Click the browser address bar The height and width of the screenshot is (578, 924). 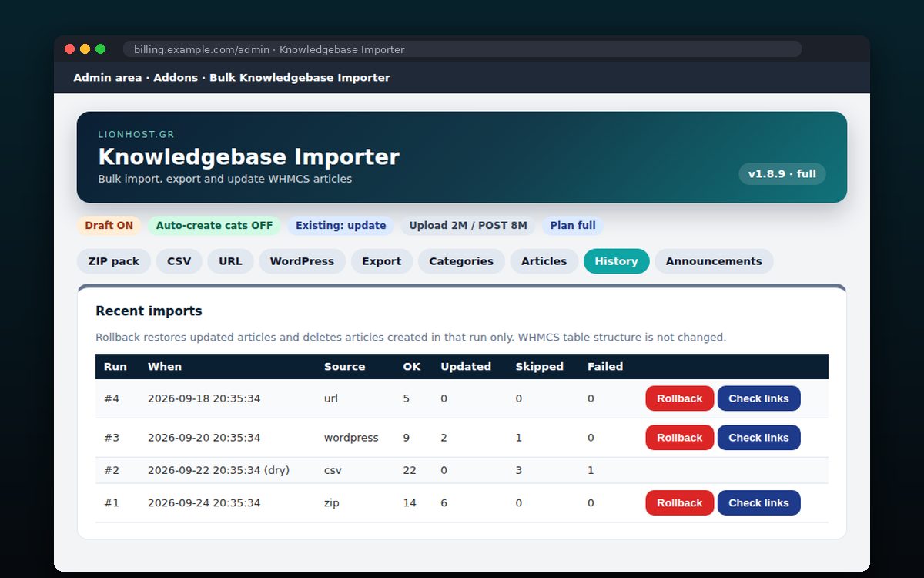click(x=462, y=49)
